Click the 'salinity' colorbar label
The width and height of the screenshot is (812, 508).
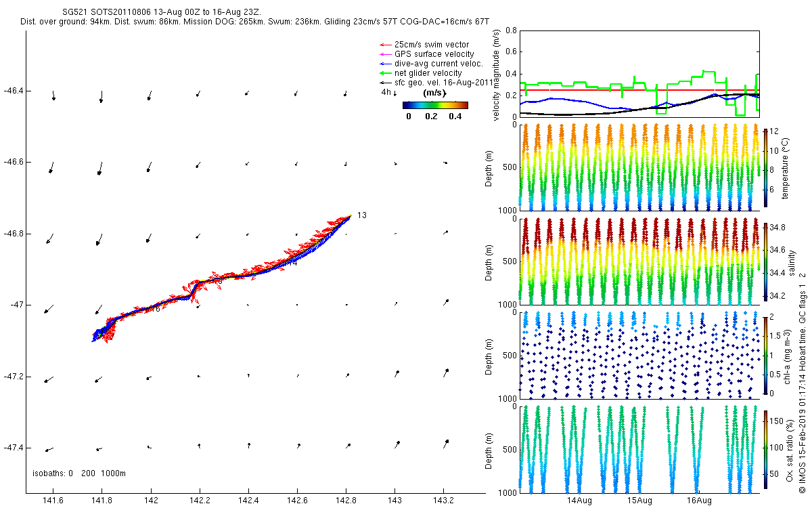[792, 261]
